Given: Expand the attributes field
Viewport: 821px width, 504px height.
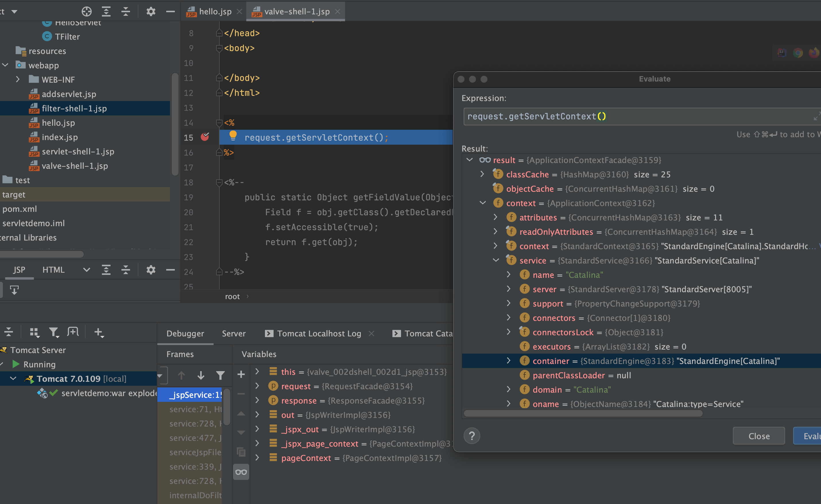Looking at the screenshot, I should [x=496, y=217].
